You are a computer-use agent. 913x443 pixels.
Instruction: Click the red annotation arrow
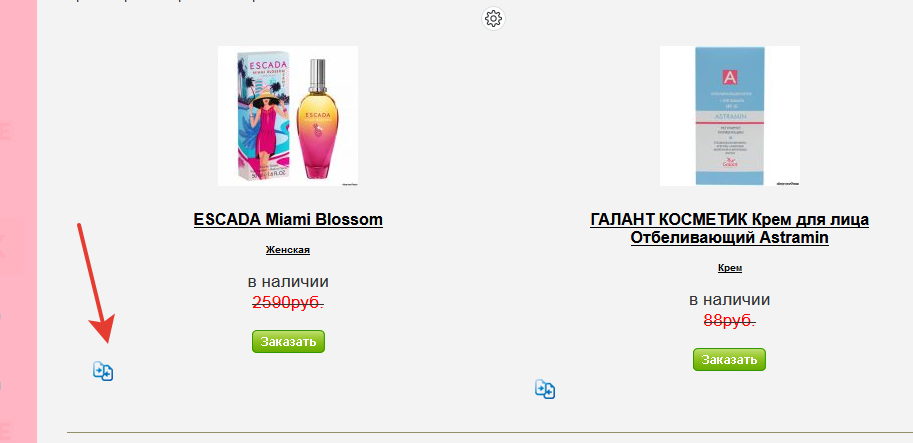[x=97, y=283]
